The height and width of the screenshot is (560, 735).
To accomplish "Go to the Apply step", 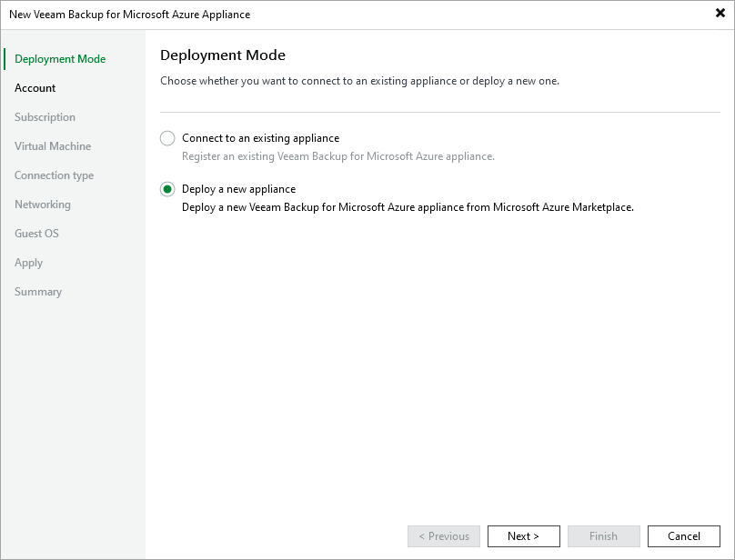I will pos(28,263).
